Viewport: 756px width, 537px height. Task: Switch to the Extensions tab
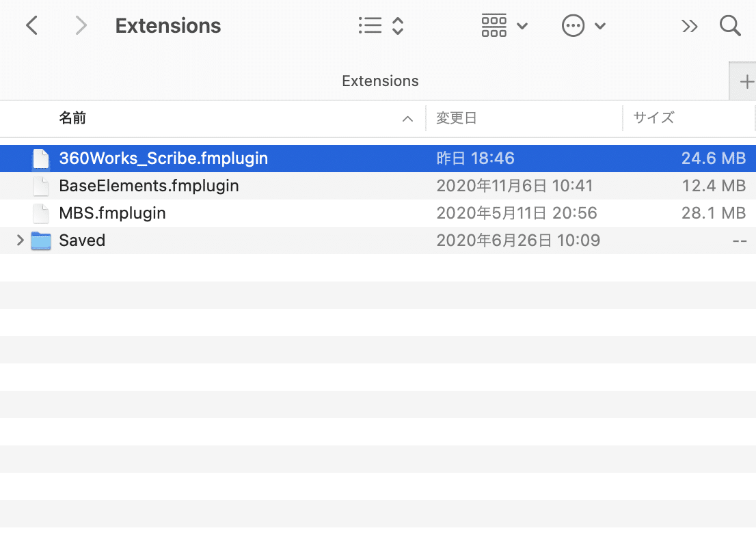pyautogui.click(x=380, y=81)
